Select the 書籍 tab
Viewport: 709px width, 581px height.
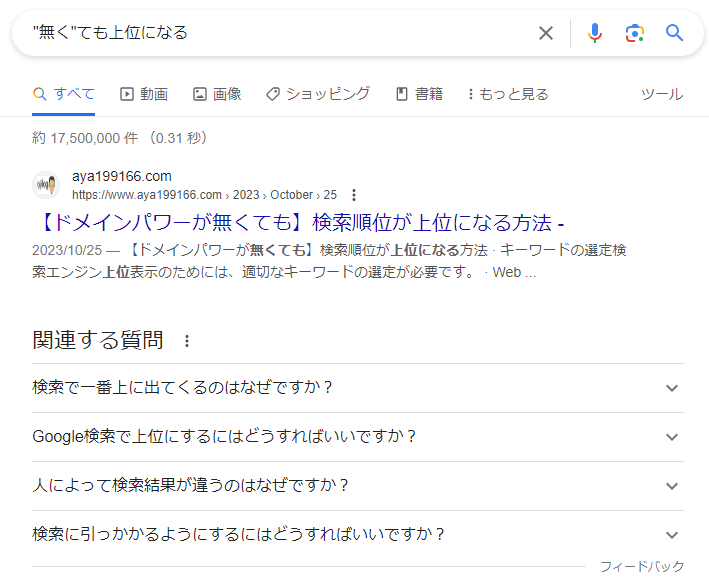pyautogui.click(x=419, y=94)
